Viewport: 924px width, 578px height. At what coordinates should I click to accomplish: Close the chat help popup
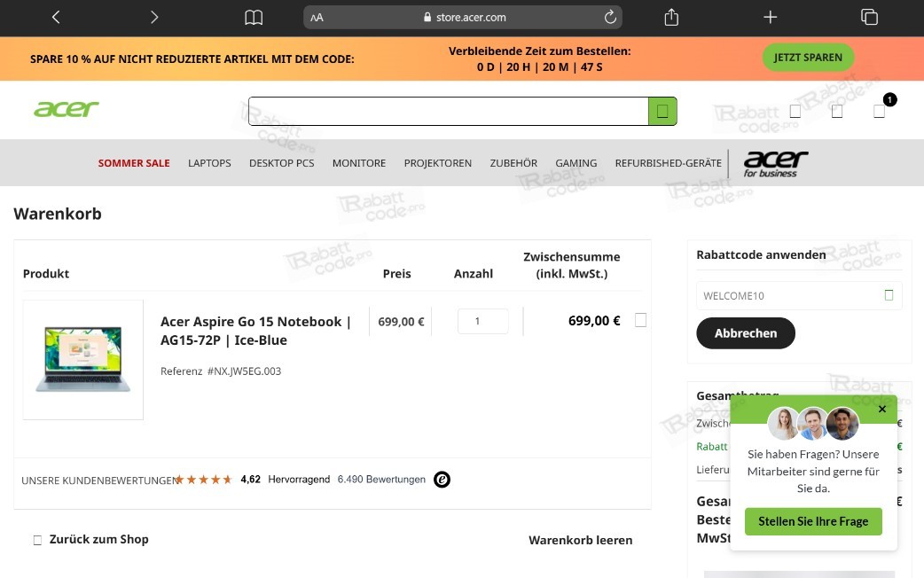coord(882,409)
